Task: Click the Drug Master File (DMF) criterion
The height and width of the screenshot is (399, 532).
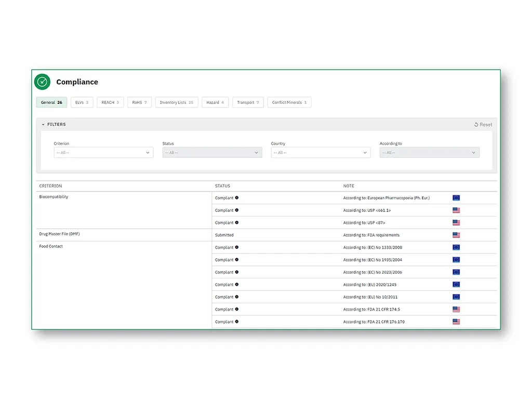Action: pos(59,234)
